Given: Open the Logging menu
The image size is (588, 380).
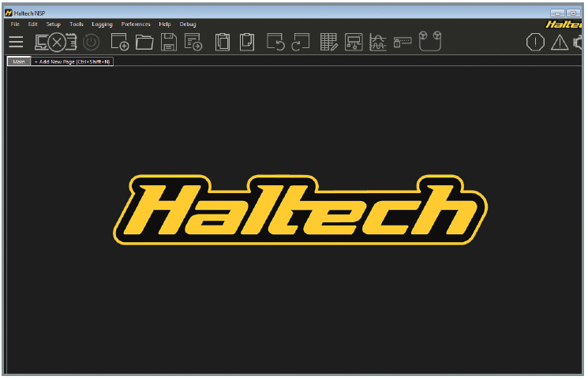Looking at the screenshot, I should click(x=102, y=24).
